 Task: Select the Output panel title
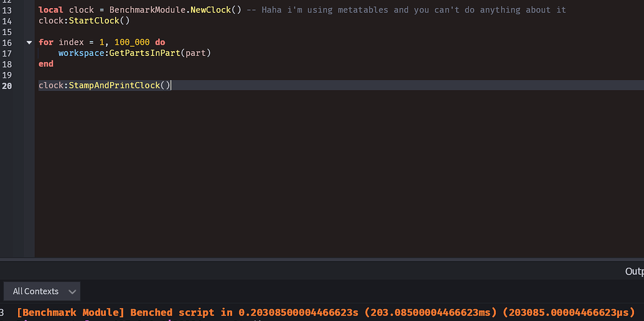634,272
